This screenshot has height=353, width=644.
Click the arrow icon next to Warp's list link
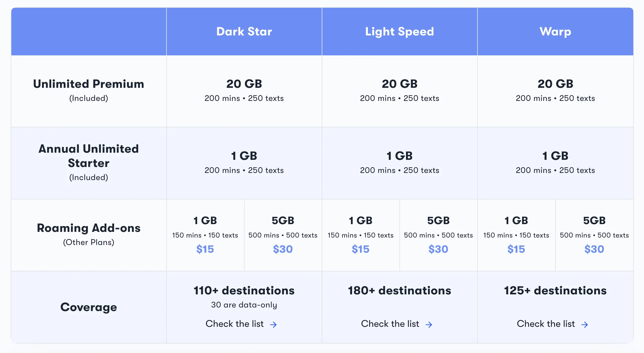585,324
